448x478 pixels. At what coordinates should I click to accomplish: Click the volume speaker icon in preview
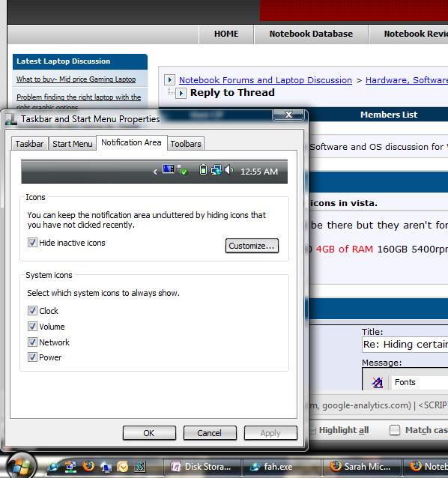click(228, 169)
